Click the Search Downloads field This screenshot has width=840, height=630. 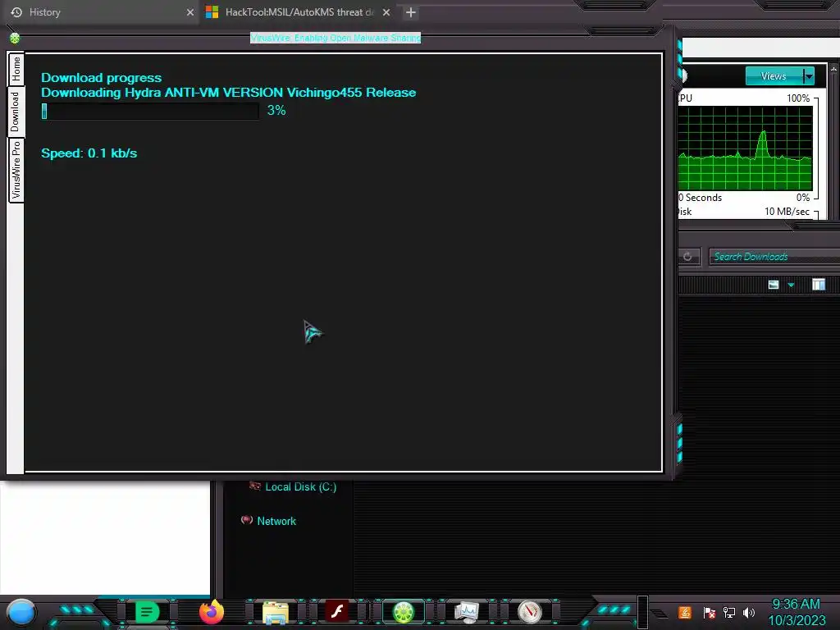pyautogui.click(x=774, y=257)
